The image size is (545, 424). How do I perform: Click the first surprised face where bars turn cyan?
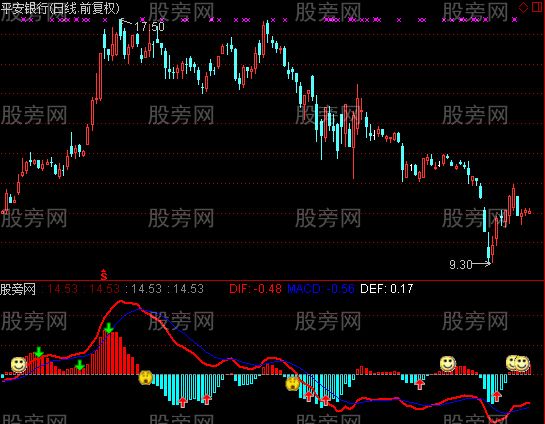tap(145, 378)
